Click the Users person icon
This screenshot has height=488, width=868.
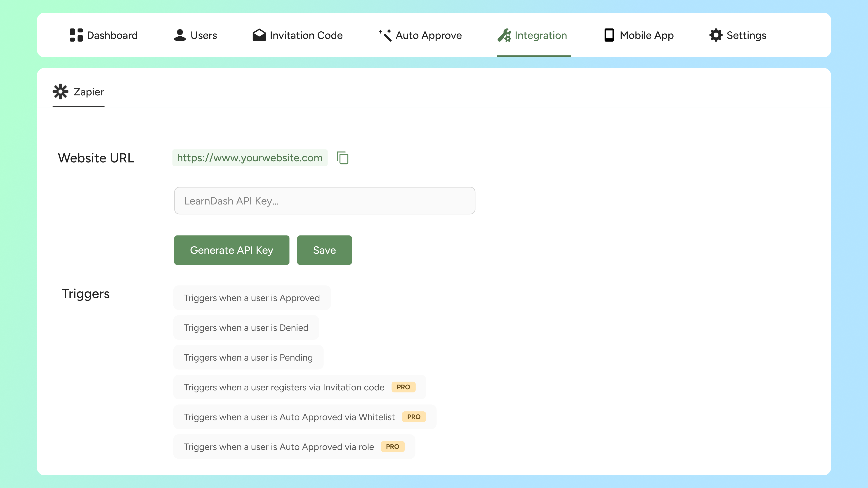[x=180, y=35]
